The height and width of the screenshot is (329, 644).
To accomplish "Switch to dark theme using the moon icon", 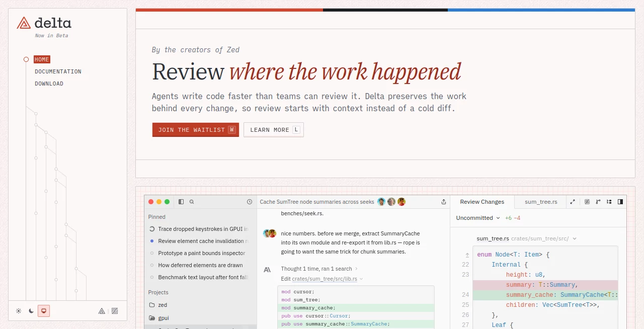I will (x=31, y=311).
